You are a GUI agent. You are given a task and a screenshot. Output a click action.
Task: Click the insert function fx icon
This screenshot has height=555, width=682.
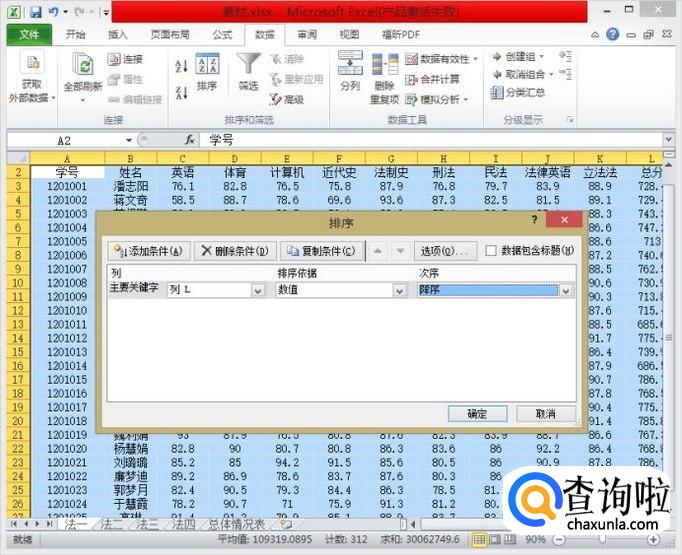(x=190, y=141)
